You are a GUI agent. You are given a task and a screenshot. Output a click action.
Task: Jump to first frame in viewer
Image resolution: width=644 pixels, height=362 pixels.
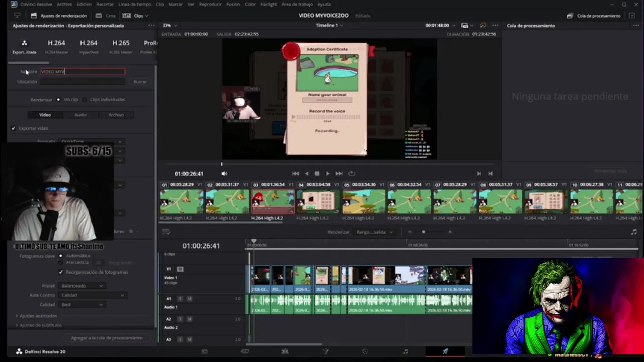tap(295, 173)
